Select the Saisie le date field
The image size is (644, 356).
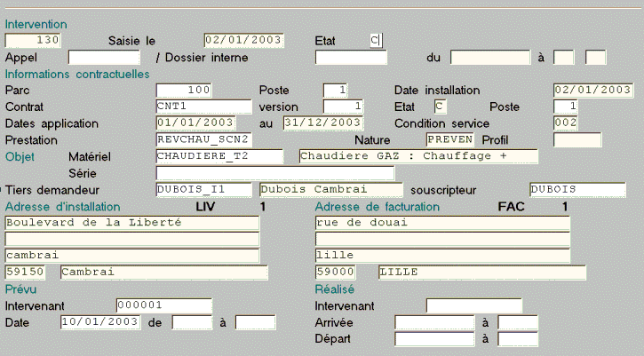pyautogui.click(x=244, y=40)
